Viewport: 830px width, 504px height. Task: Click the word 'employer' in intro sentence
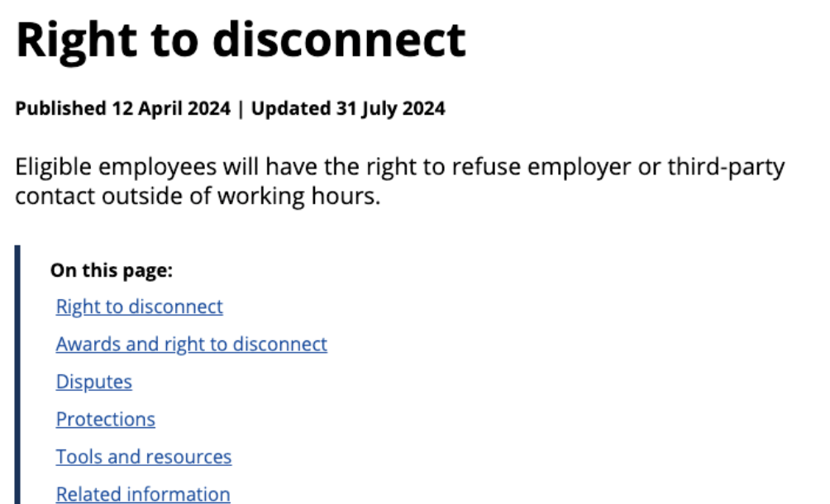click(580, 168)
